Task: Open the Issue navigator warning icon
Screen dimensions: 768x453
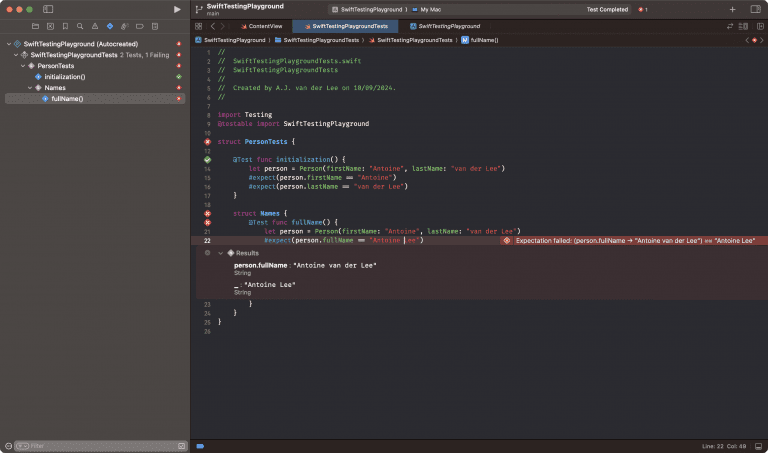Action: 95,26
